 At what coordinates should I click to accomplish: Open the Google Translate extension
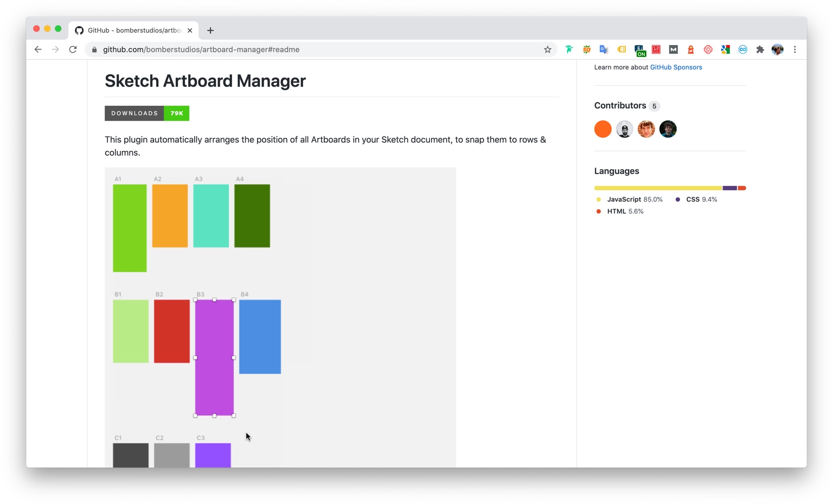(604, 49)
